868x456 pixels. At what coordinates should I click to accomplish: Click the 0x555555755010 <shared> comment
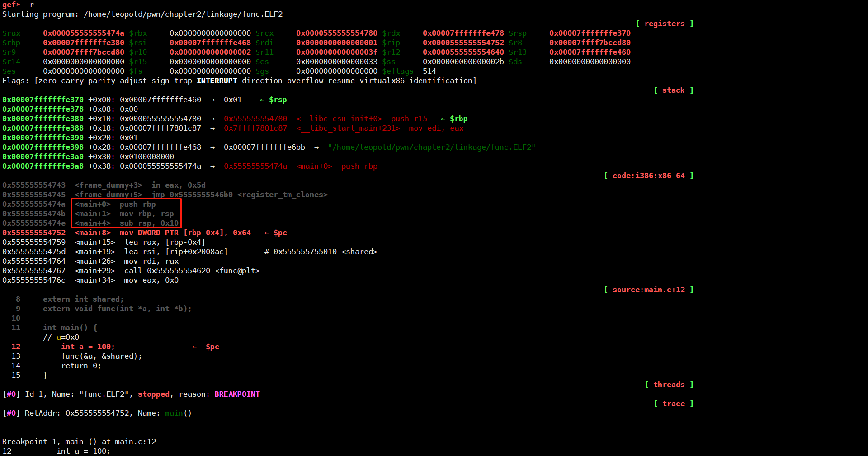pyautogui.click(x=321, y=252)
